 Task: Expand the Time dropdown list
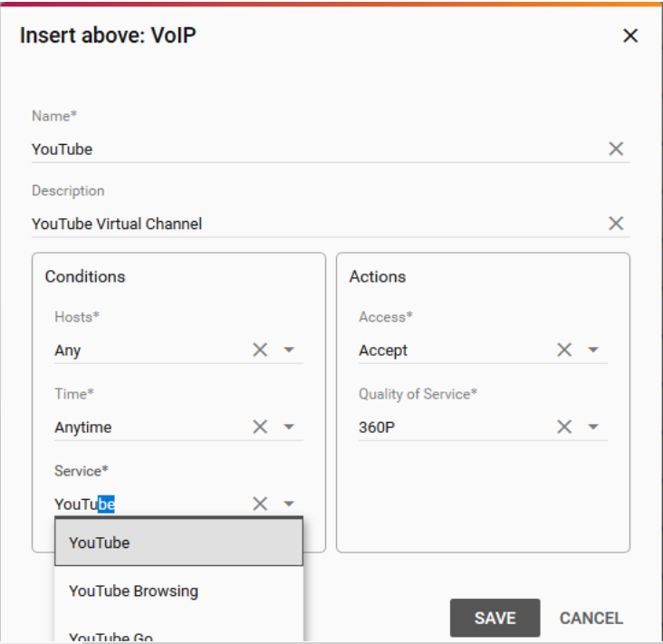coord(289,427)
